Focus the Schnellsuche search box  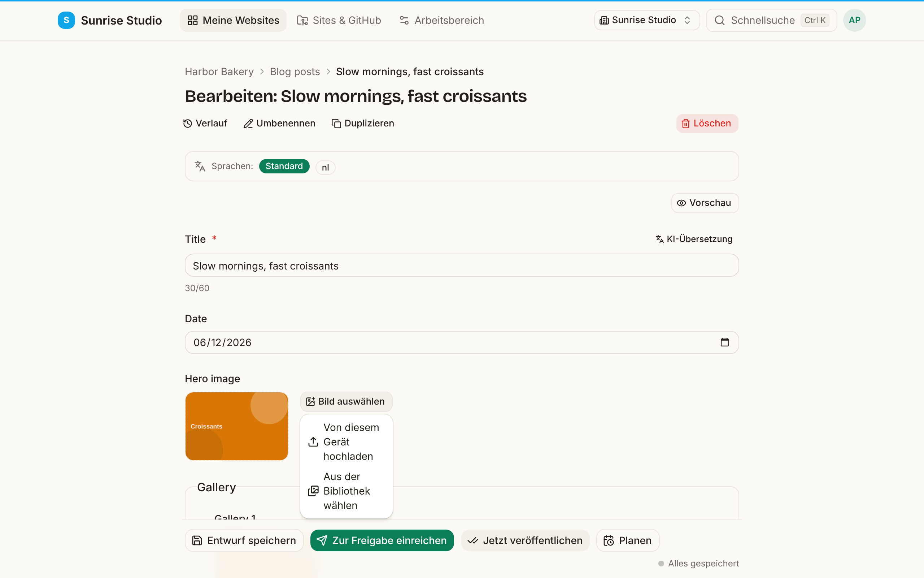[771, 20]
